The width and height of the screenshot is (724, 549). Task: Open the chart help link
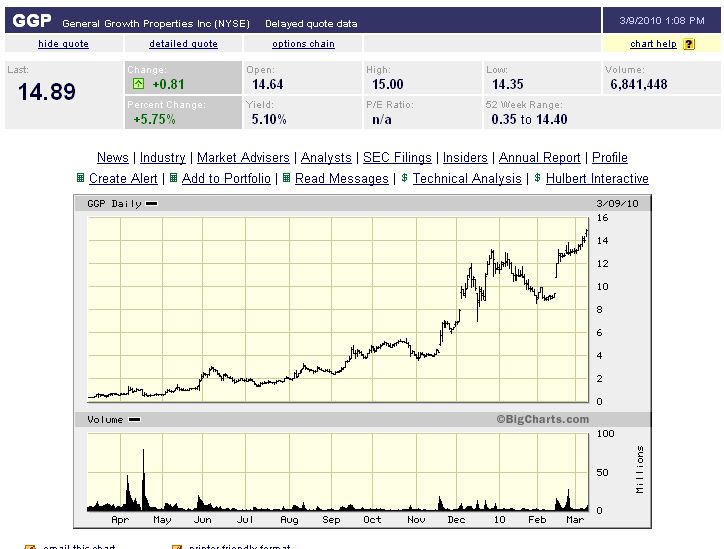pyautogui.click(x=653, y=44)
